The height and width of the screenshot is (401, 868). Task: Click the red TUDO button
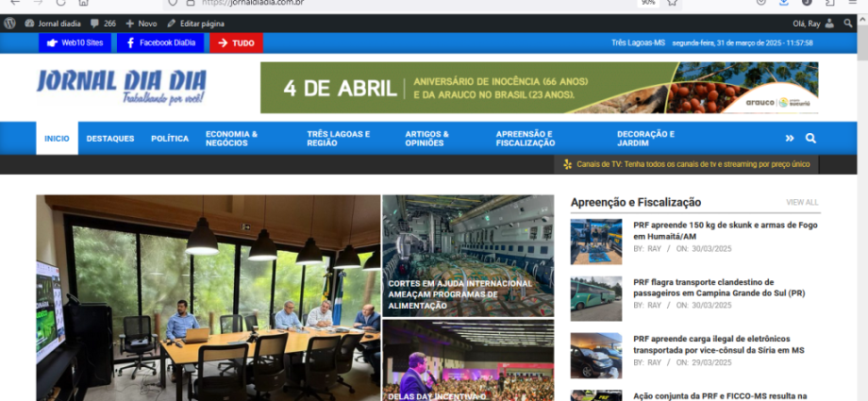[x=237, y=42]
